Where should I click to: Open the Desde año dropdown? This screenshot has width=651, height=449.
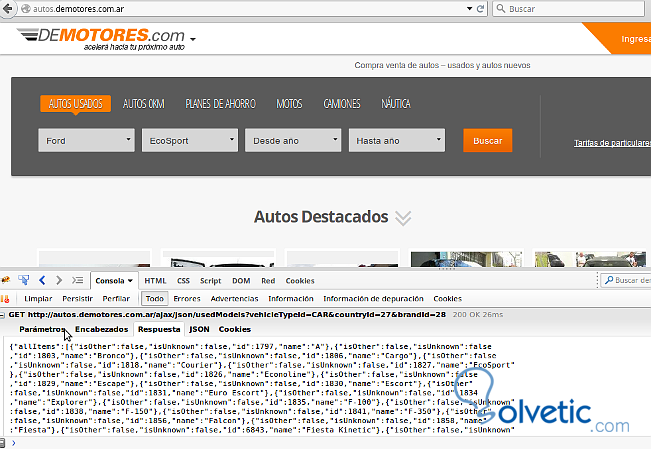coord(293,140)
